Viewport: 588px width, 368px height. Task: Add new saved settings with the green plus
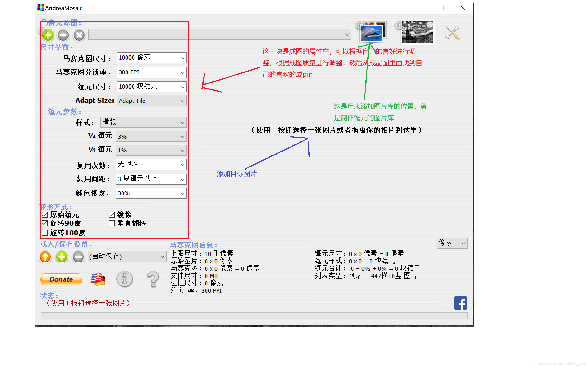click(x=62, y=257)
